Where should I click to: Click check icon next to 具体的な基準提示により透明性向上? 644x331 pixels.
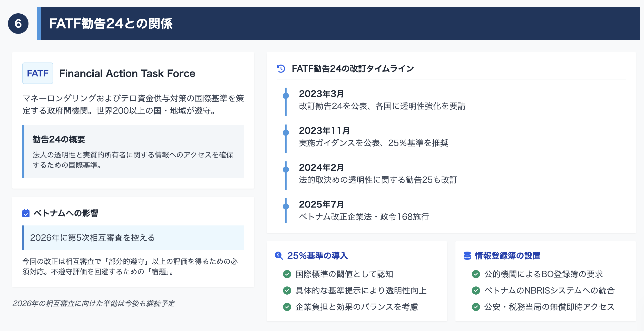pyautogui.click(x=287, y=291)
